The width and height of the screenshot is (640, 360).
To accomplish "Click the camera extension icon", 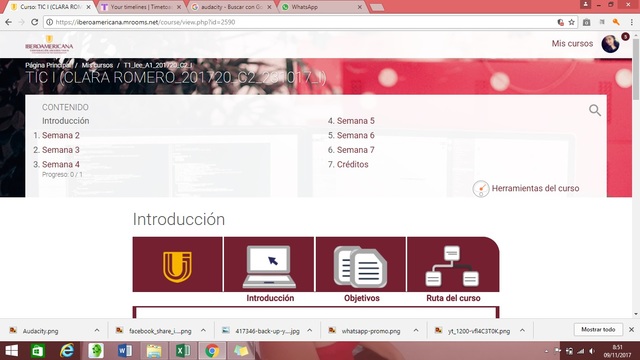I will pos(587,22).
